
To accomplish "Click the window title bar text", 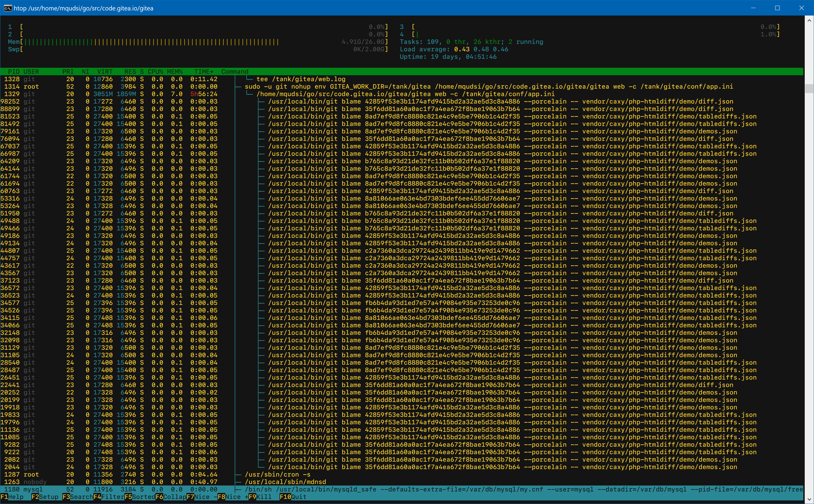I will point(84,8).
